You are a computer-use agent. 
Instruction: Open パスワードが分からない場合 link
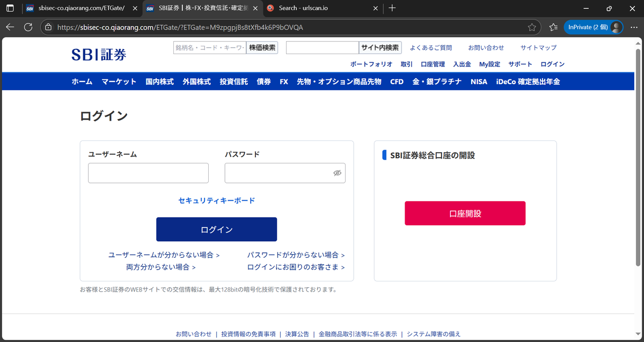coord(296,255)
